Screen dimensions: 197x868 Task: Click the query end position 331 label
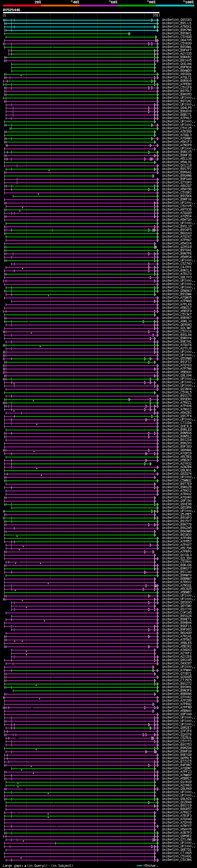pyautogui.click(x=155, y=15)
